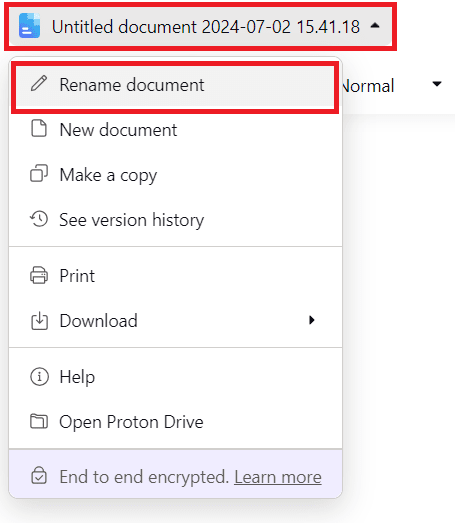Open See version history
Viewport: 455px width, 523px height.
click(175, 219)
